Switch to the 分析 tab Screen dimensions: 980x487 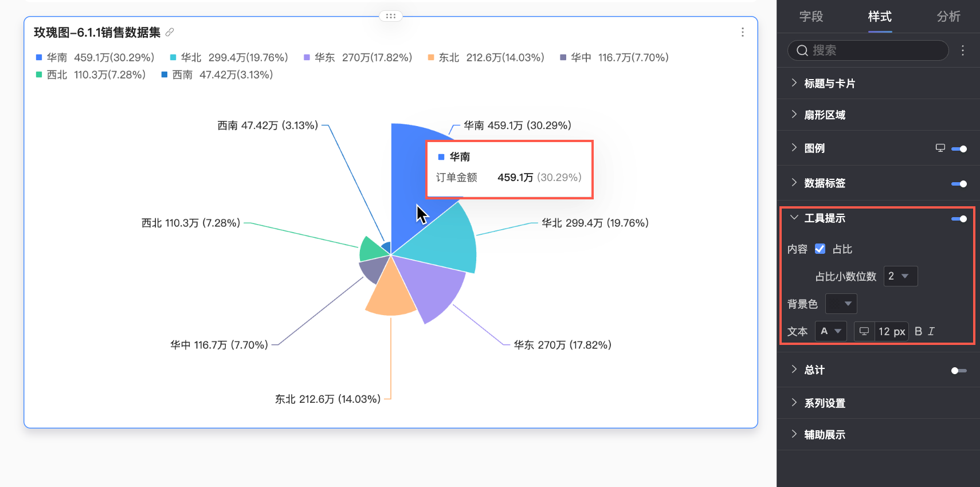point(948,17)
